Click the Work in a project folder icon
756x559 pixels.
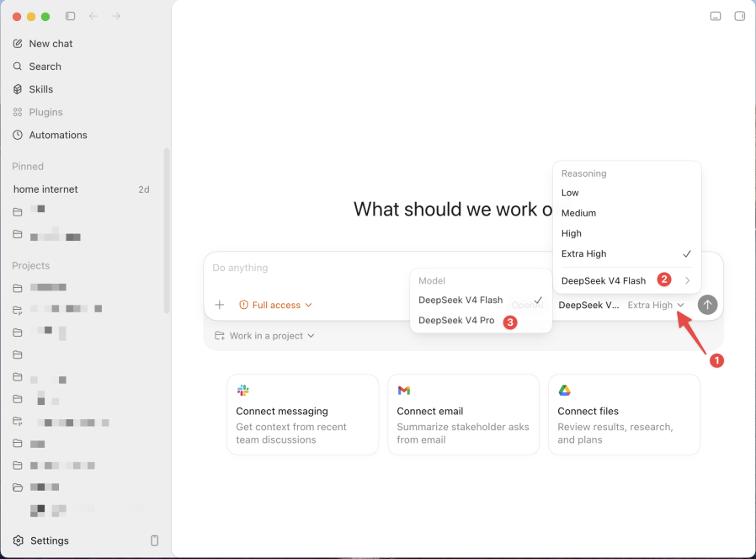(220, 336)
